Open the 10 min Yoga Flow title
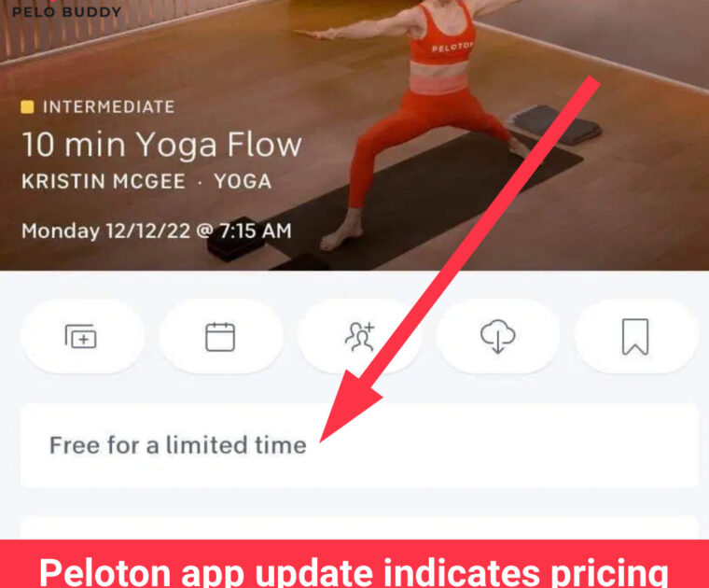The image size is (709, 588). pos(161,145)
